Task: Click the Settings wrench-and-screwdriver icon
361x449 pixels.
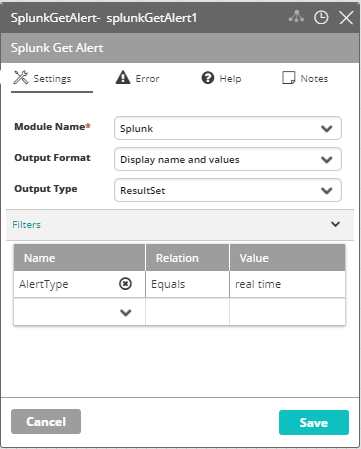Action: 21,78
